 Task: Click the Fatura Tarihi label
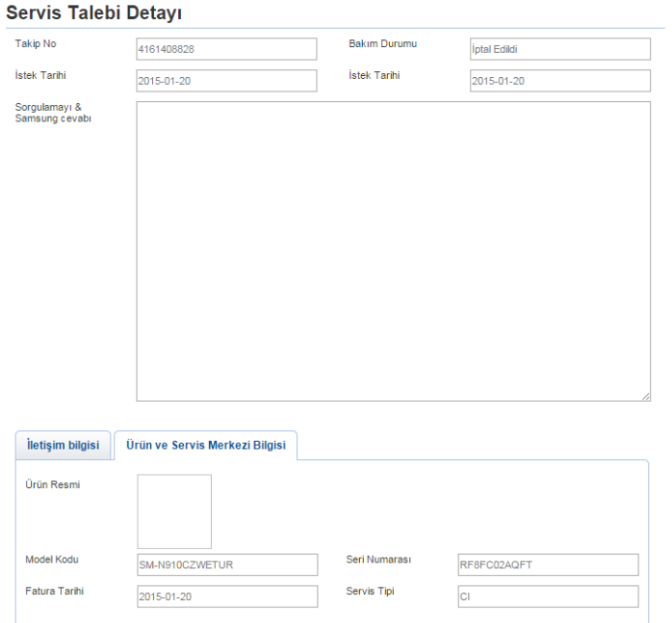click(x=55, y=591)
